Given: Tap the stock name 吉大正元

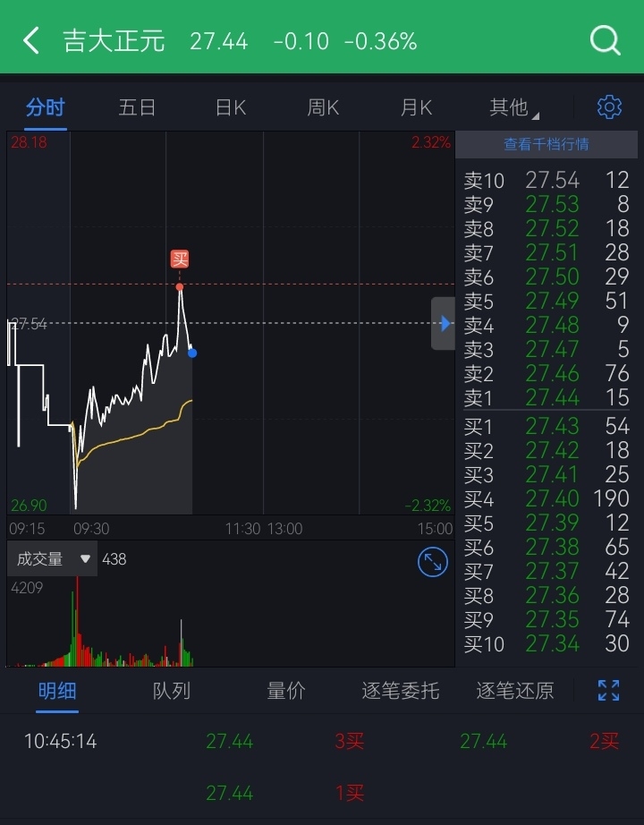Looking at the screenshot, I should (114, 41).
